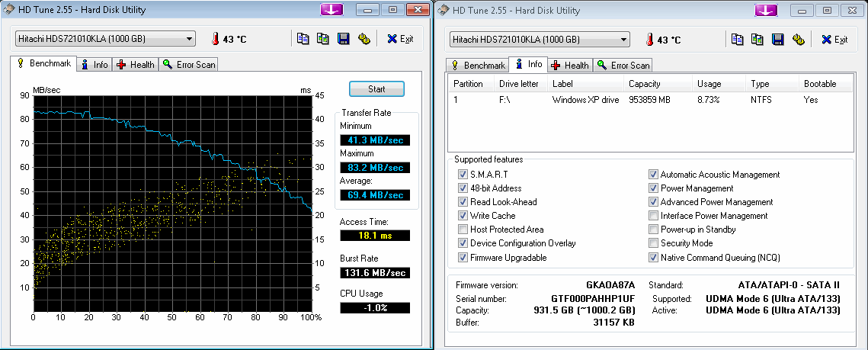Click the Usage column header
This screenshot has height=350, width=868.
(x=718, y=84)
